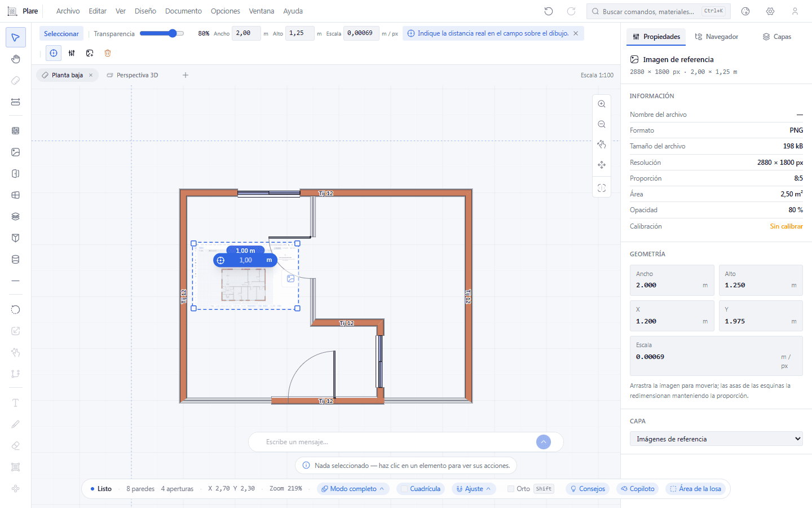
Task: Toggle the Cuadrícula grid option
Action: [x=421, y=489]
